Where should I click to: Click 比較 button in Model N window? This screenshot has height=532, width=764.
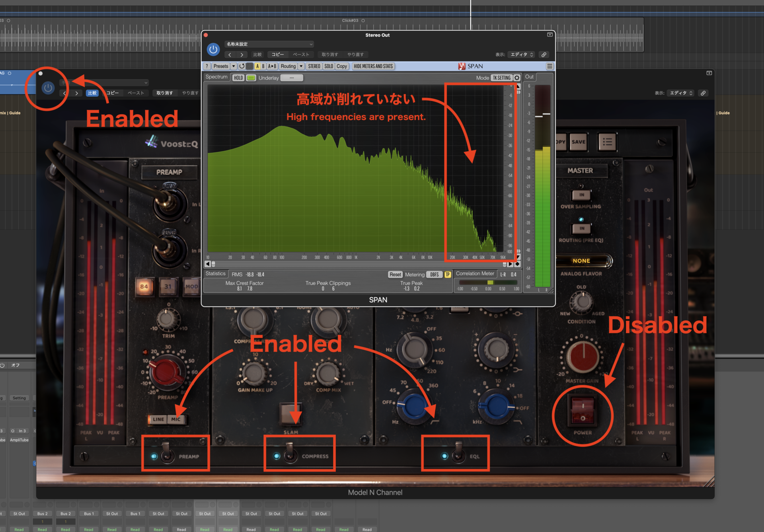coord(92,93)
